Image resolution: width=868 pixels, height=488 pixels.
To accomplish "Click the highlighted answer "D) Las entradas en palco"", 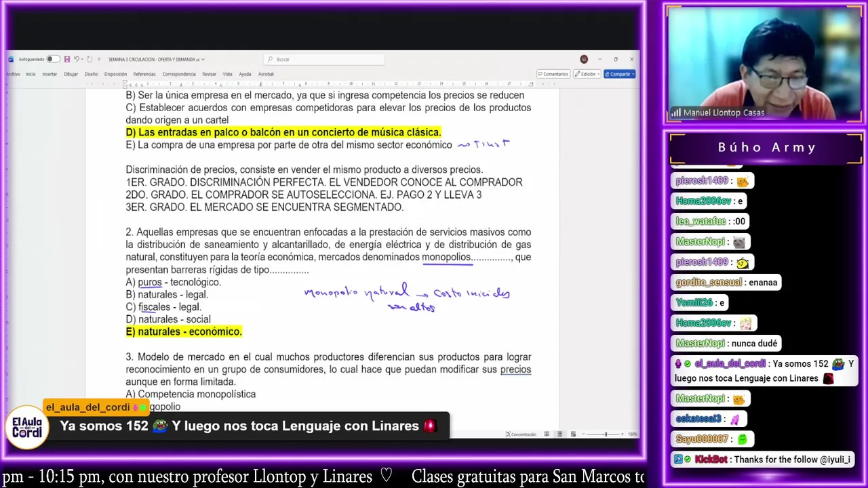I will click(x=283, y=132).
